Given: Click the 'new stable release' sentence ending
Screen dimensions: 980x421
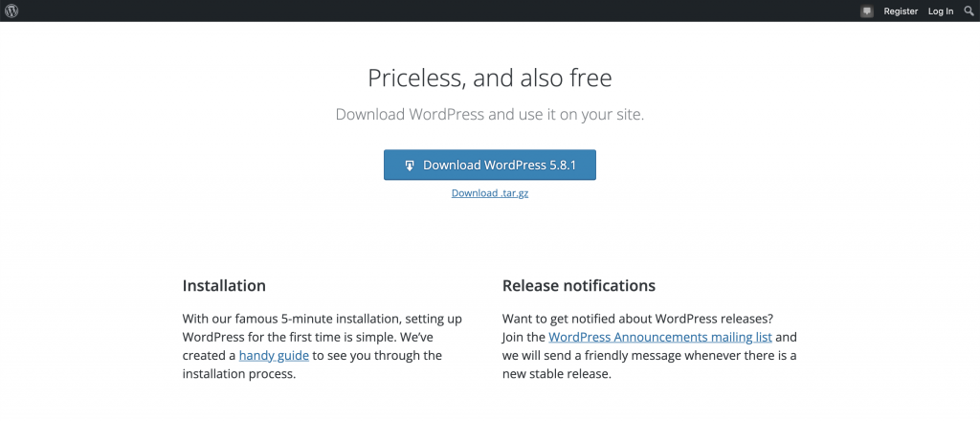Looking at the screenshot, I should pyautogui.click(x=556, y=374).
